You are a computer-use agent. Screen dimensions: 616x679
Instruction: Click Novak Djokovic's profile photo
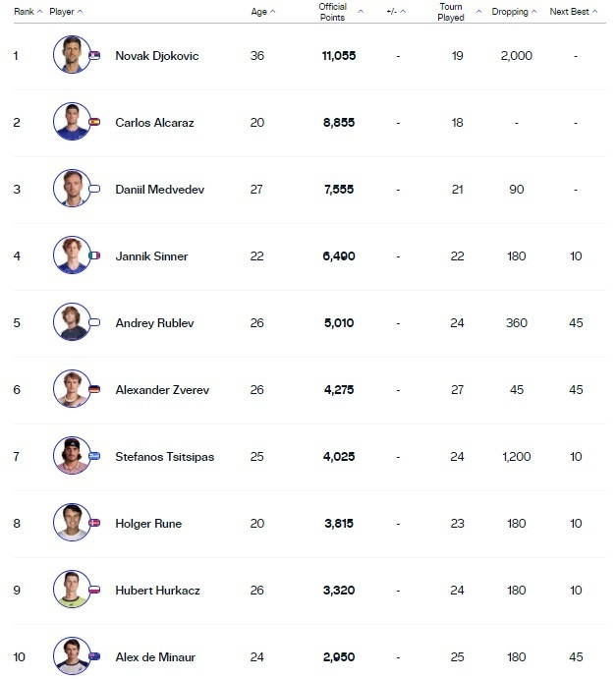(71, 55)
